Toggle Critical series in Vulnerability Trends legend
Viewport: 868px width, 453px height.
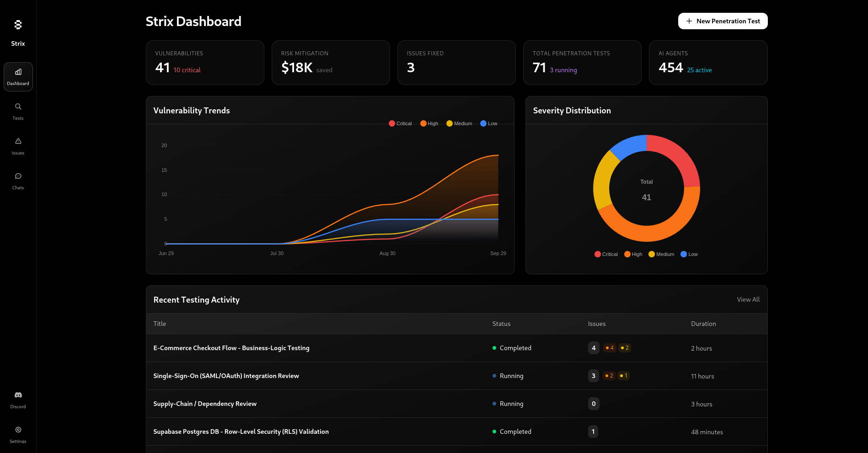pyautogui.click(x=400, y=123)
